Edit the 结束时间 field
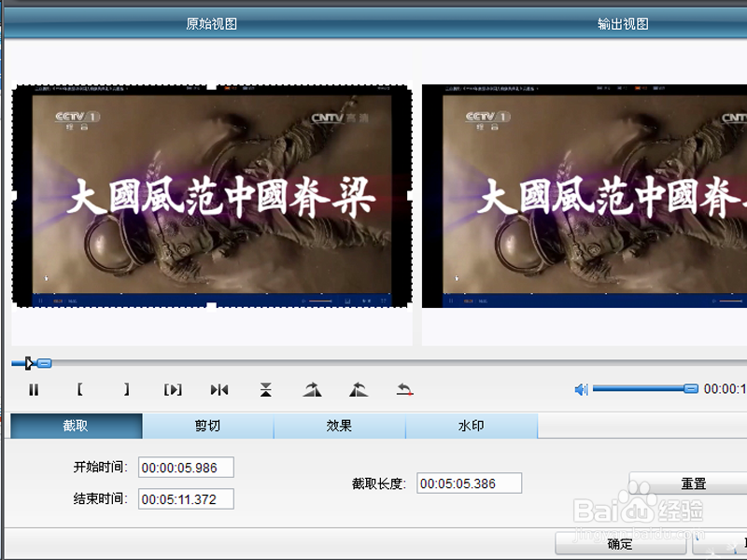 tap(186, 498)
